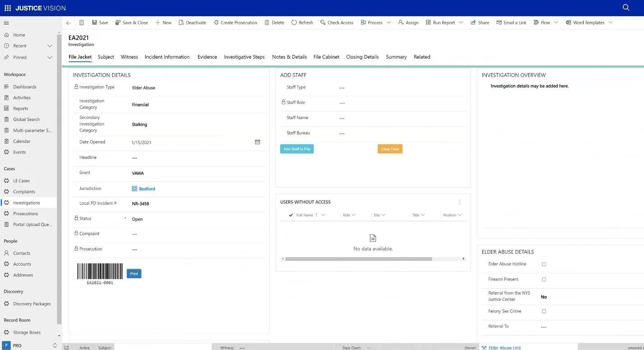Click the Addresses sidebar icon
The height and width of the screenshot is (350, 644).
coord(6,275)
